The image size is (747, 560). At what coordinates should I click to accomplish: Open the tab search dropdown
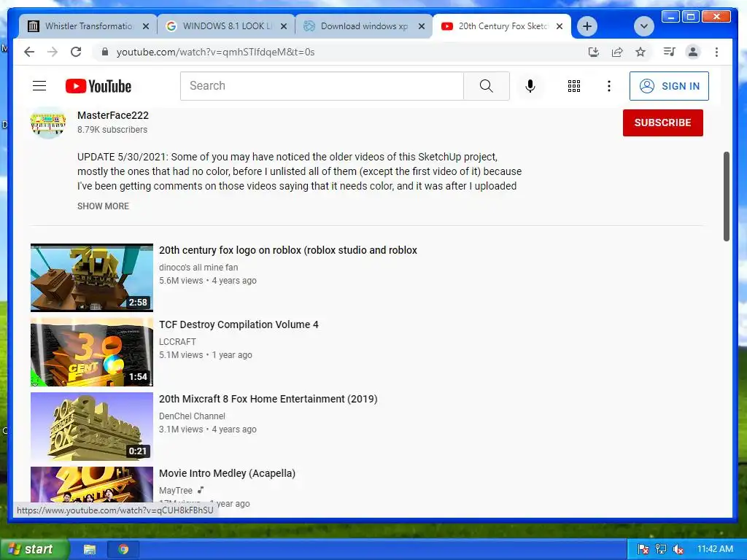click(643, 26)
